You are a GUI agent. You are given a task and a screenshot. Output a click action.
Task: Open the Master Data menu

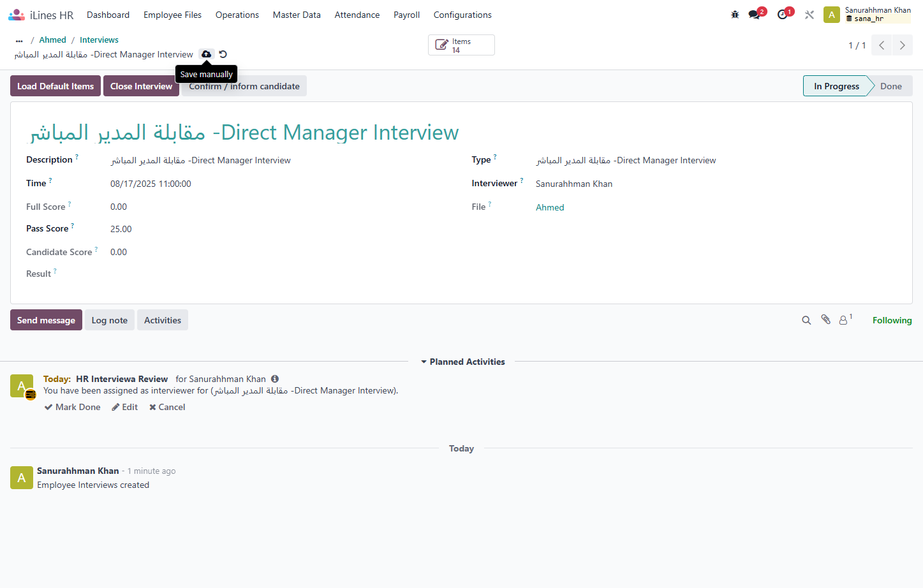297,15
